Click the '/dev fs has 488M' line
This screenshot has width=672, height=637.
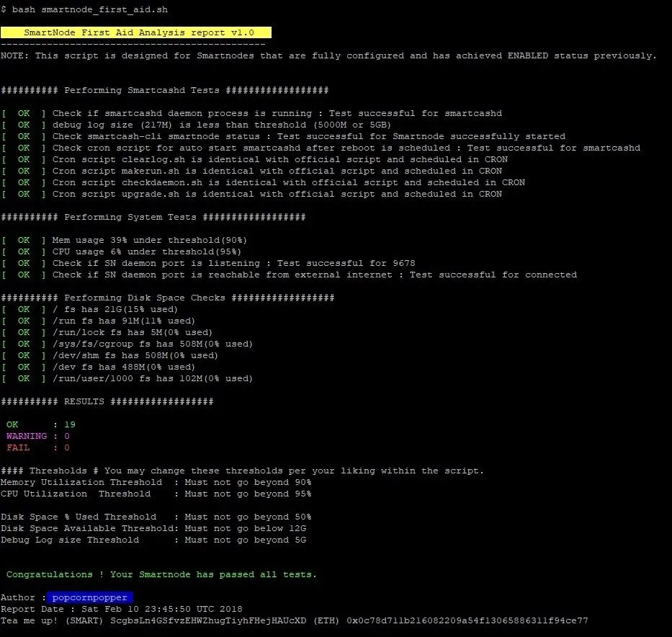[x=98, y=367]
